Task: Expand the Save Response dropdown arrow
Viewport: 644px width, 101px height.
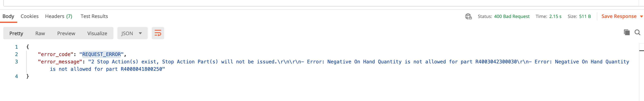Action: click(641, 17)
